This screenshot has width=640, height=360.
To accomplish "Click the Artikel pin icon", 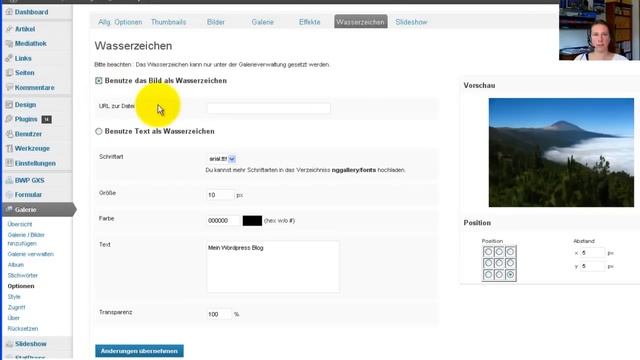I will coord(9,29).
